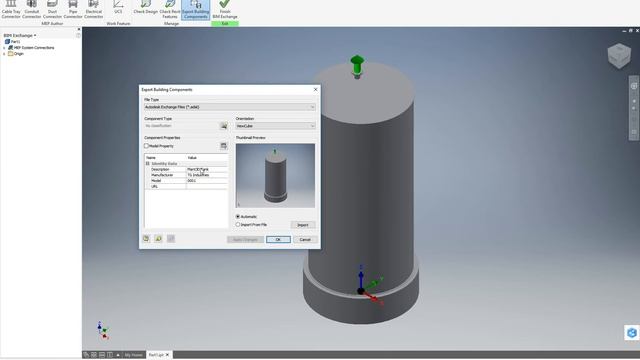Click first icon at dialog bottom-left

pos(146,239)
